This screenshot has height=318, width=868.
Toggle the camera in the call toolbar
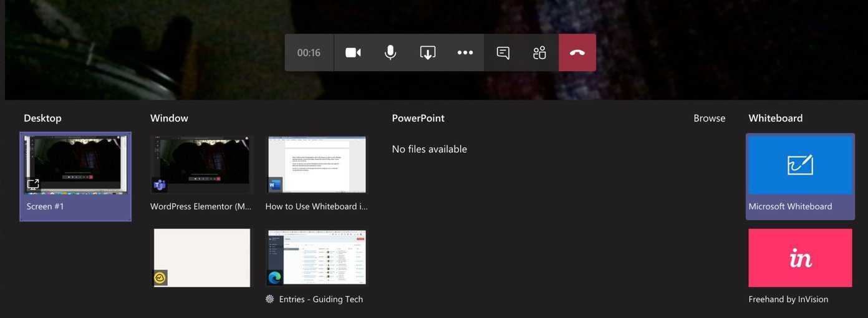click(x=353, y=52)
